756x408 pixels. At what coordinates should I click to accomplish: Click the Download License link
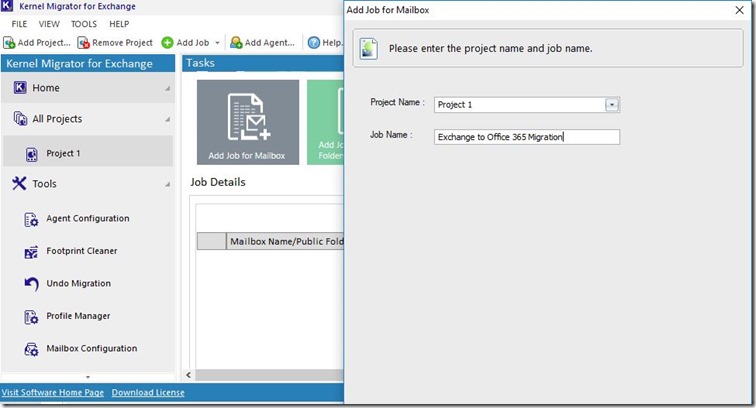(148, 393)
